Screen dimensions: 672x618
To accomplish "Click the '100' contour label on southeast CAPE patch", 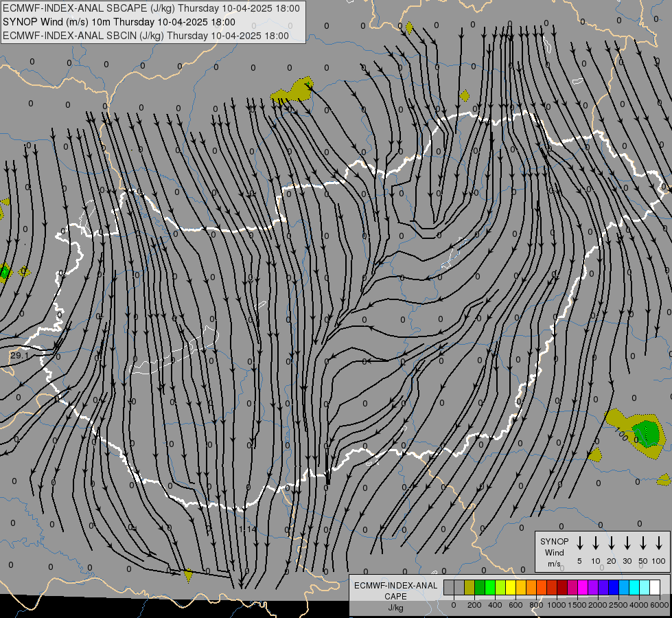I will [x=621, y=435].
